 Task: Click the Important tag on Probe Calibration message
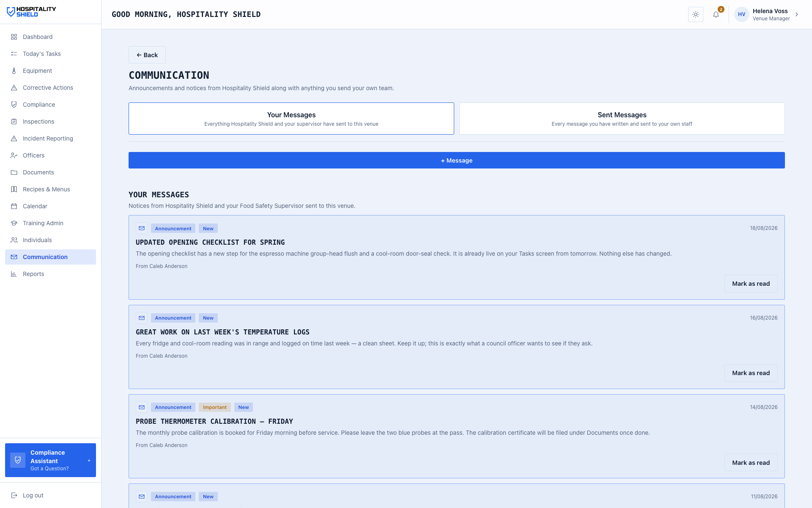[215, 407]
